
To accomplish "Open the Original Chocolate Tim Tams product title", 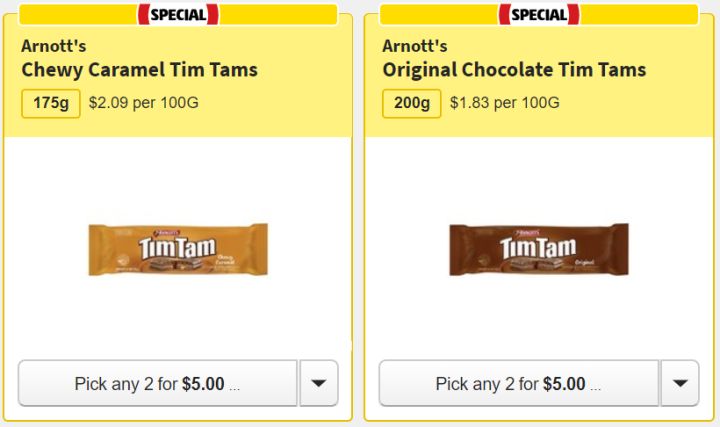I will [x=514, y=70].
